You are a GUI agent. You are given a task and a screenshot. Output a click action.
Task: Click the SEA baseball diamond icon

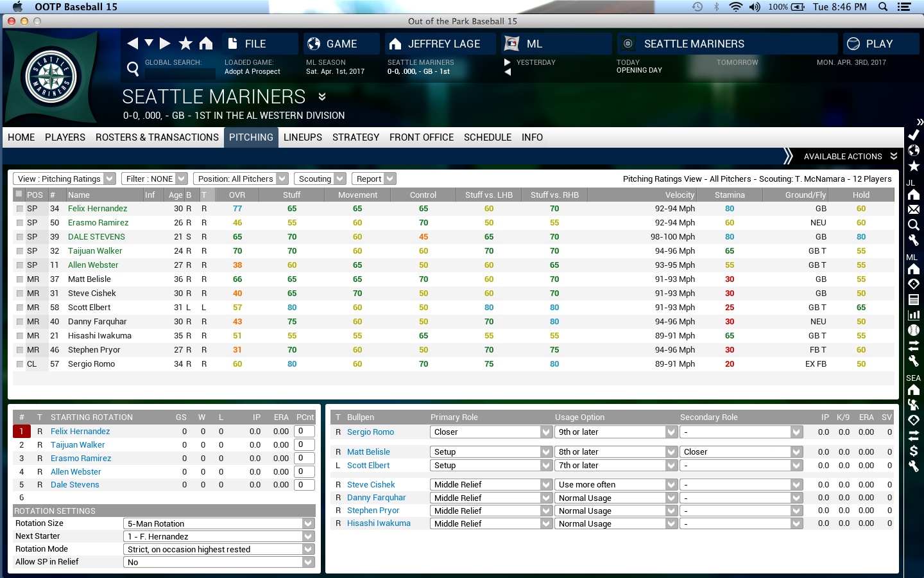[914, 420]
